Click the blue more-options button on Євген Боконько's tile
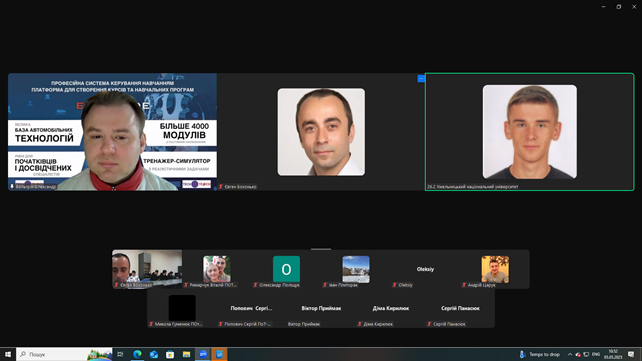Screen dimensions: 642x361 click(421, 79)
